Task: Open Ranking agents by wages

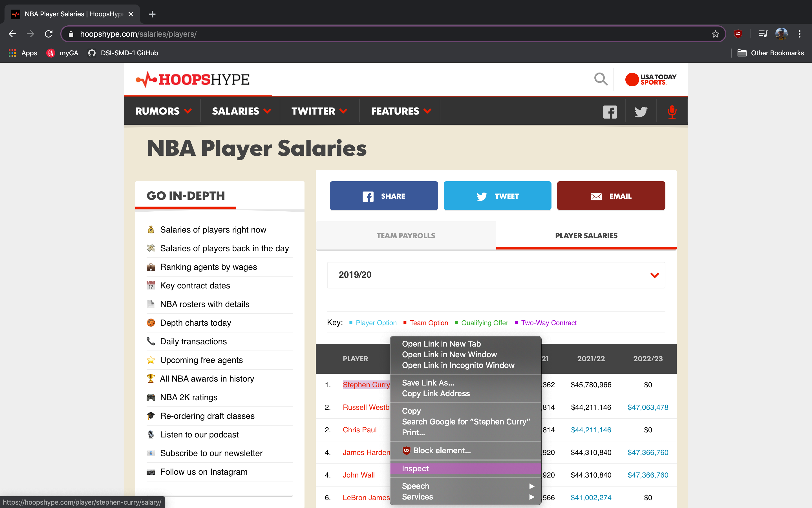Action: pyautogui.click(x=208, y=267)
